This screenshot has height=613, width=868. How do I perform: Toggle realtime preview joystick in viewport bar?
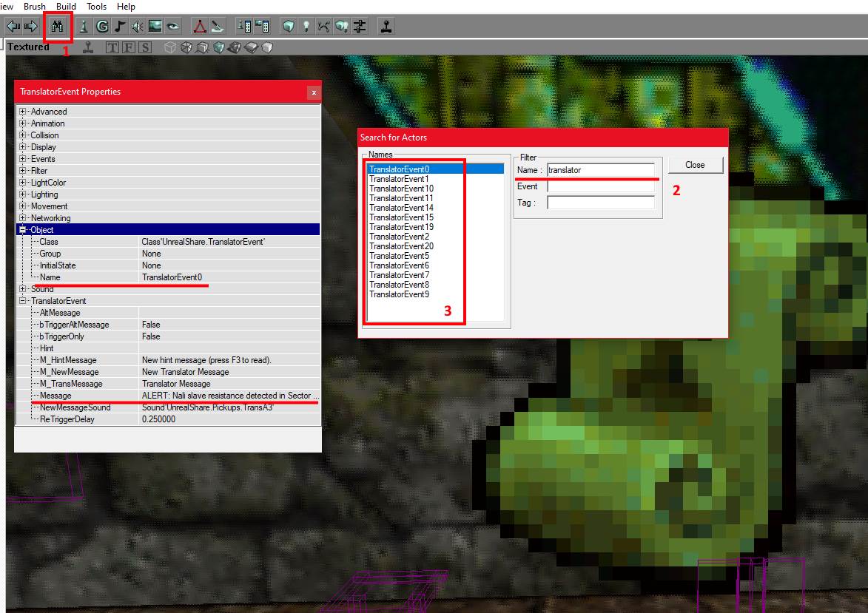[x=88, y=47]
